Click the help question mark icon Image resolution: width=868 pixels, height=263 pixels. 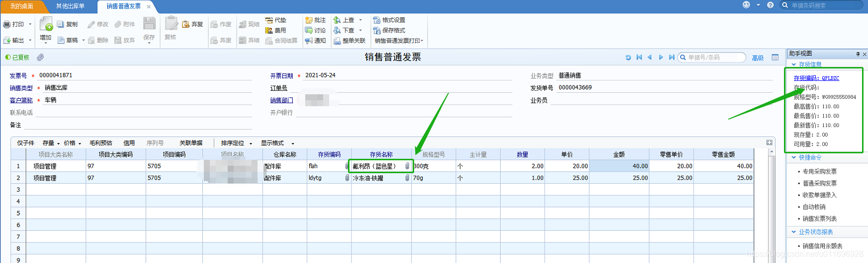(770, 5)
